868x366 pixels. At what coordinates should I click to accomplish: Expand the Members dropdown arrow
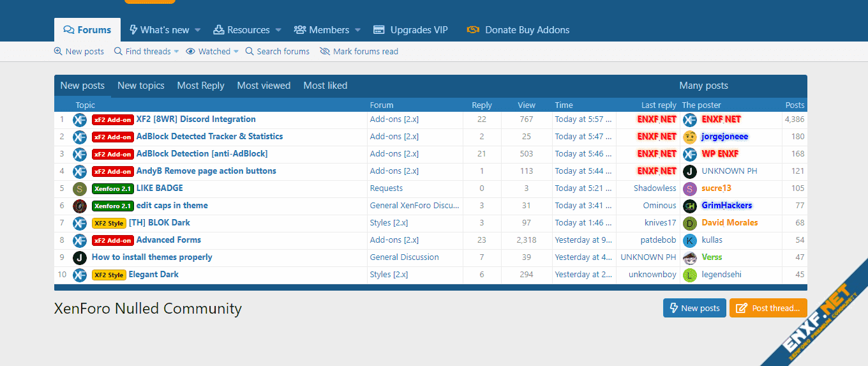tap(357, 30)
